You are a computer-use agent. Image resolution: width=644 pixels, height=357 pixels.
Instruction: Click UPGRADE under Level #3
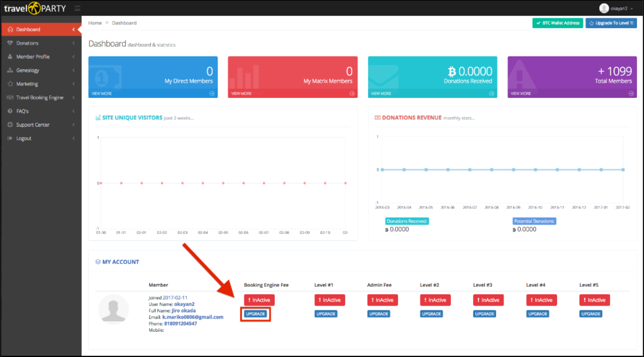pos(485,314)
